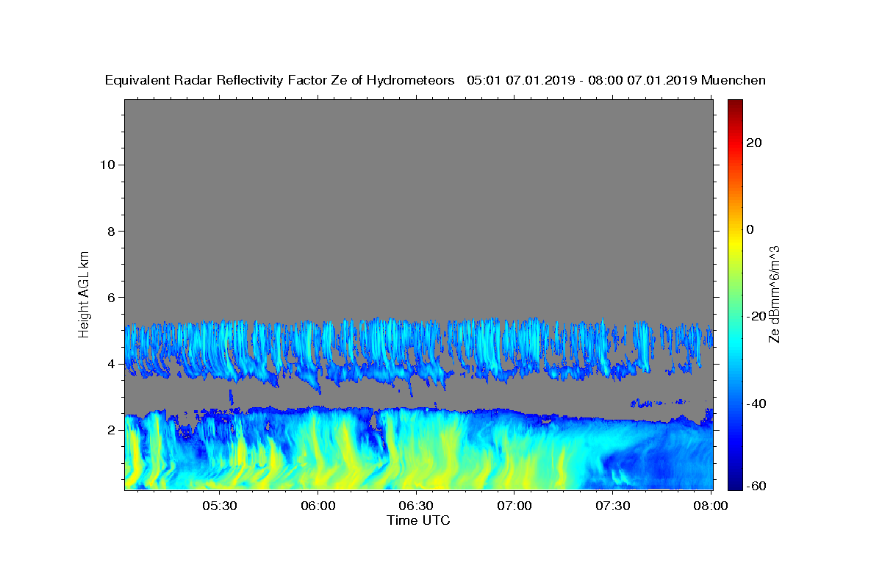Viewport: 882px width, 588px height.
Task: Click the colorbar value '-60'
Action: tap(756, 486)
